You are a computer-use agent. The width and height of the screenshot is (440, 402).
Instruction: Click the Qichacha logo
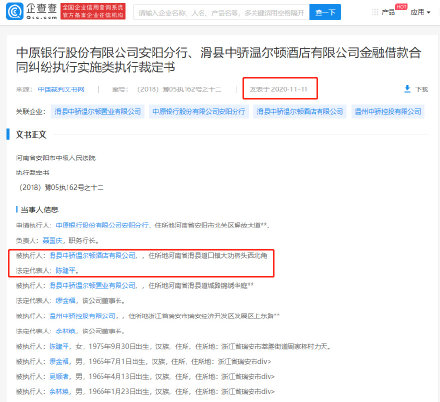[x=32, y=11]
